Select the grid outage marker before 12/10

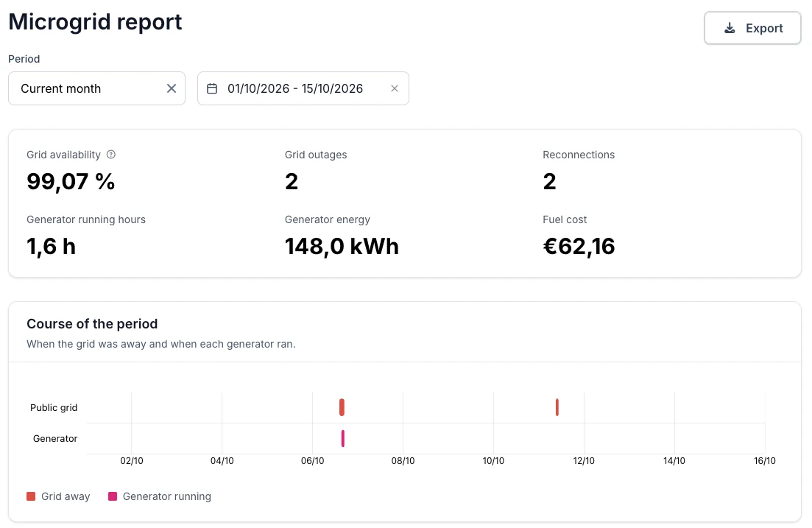click(x=557, y=407)
